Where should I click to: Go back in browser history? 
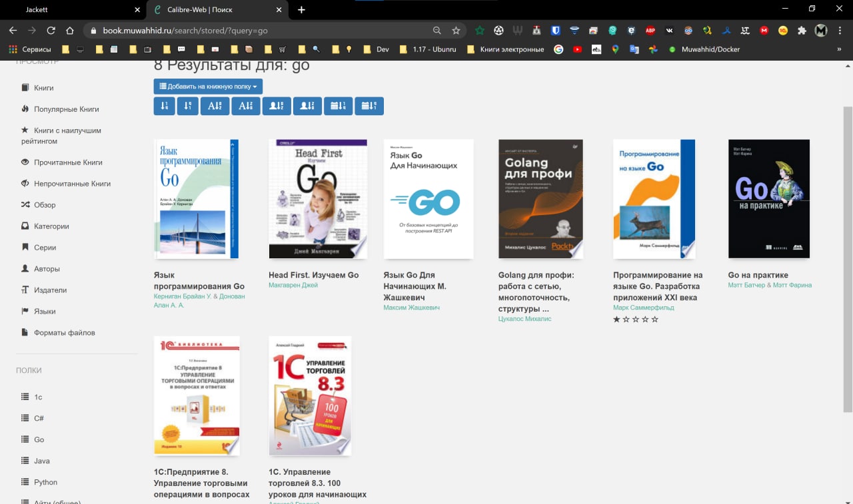pos(13,31)
